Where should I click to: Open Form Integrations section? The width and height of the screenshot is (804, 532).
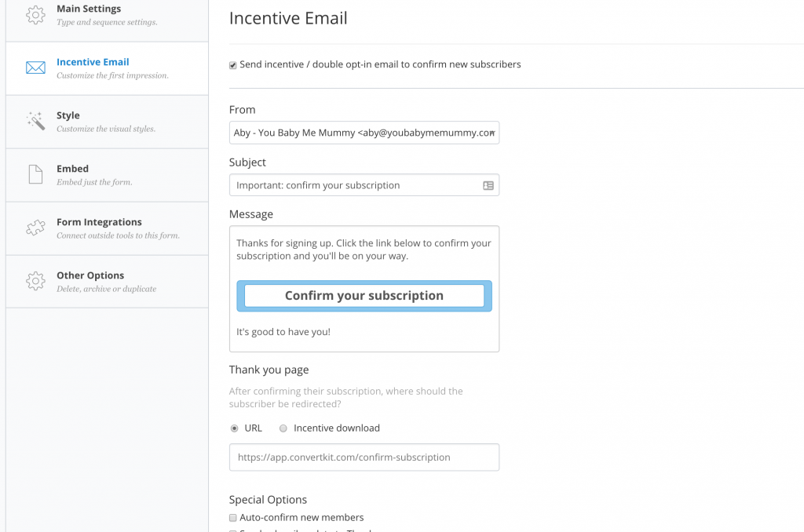(107, 228)
